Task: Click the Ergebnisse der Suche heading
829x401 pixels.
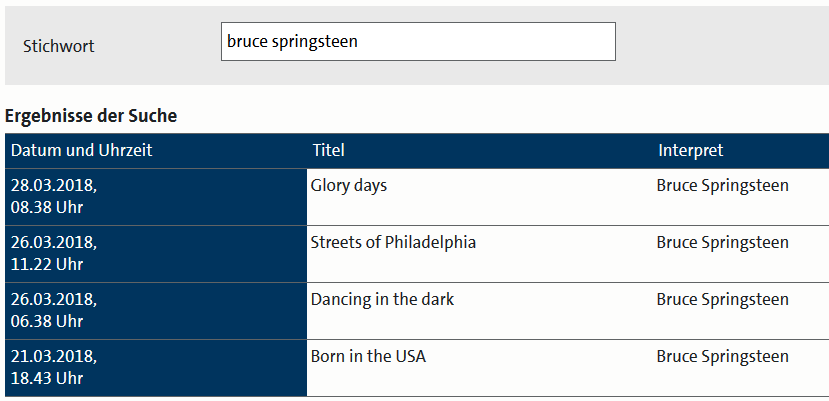Action: tap(91, 116)
